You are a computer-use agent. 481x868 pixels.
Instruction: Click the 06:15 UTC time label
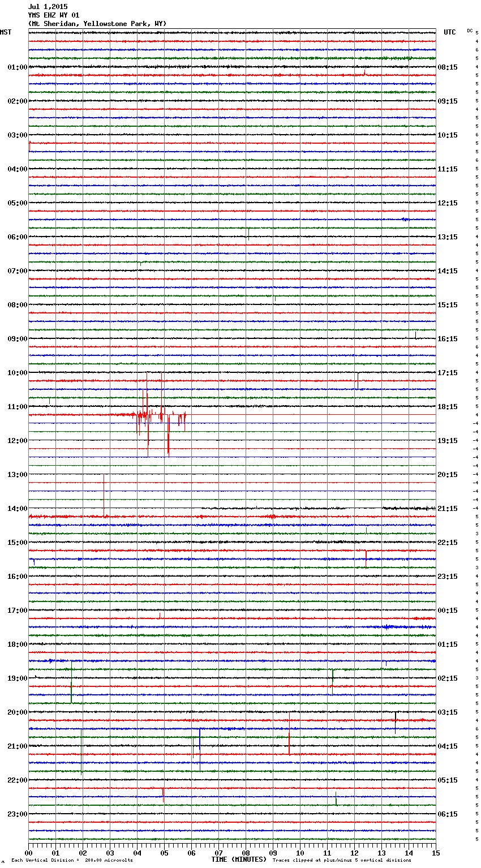point(447,814)
